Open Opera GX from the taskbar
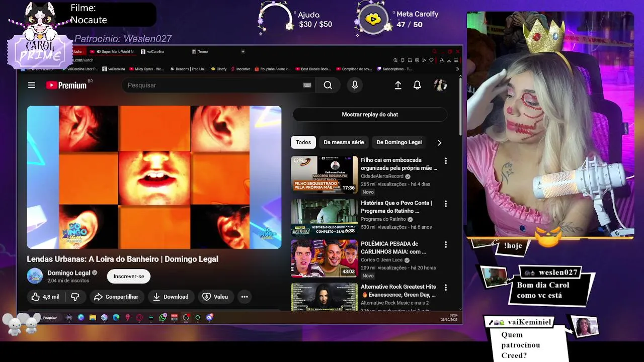This screenshot has height=362, width=644. 139,317
